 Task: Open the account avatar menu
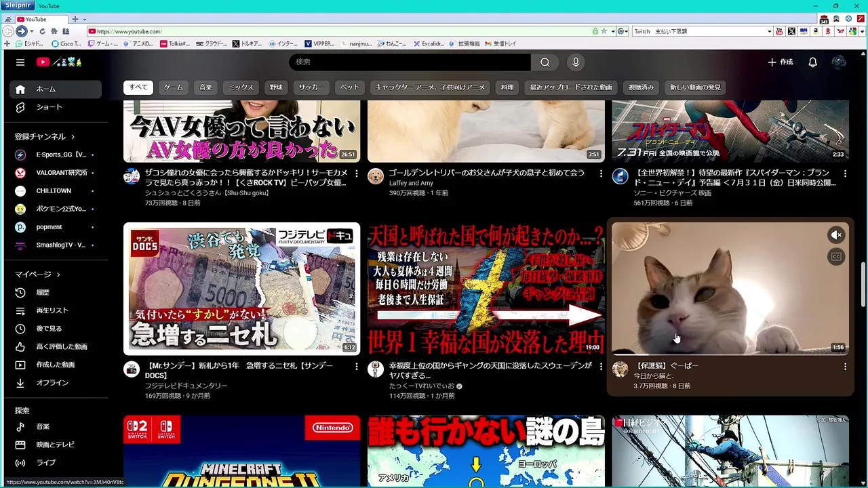click(x=839, y=62)
